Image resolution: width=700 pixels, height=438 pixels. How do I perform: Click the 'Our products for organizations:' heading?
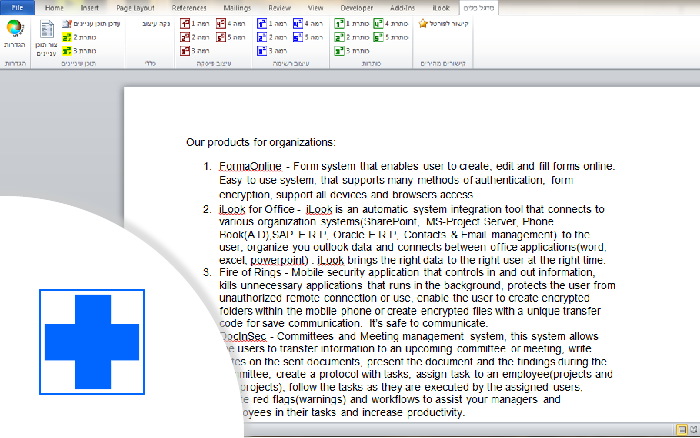[261, 142]
